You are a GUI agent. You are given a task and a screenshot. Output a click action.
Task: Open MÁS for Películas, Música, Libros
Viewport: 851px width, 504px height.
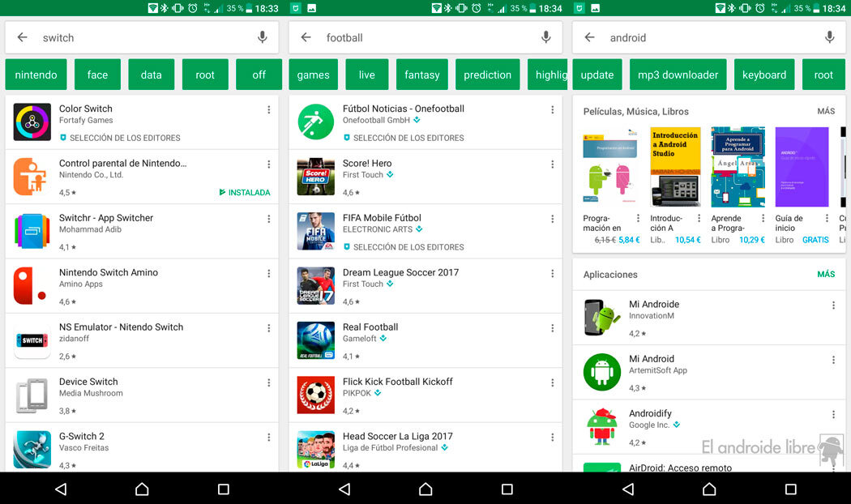coord(825,111)
